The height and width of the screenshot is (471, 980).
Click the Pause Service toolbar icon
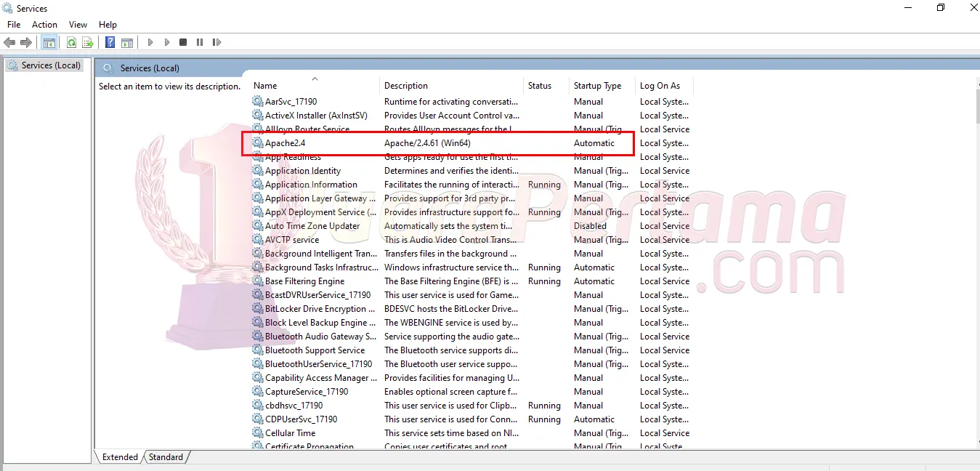pyautogui.click(x=200, y=43)
